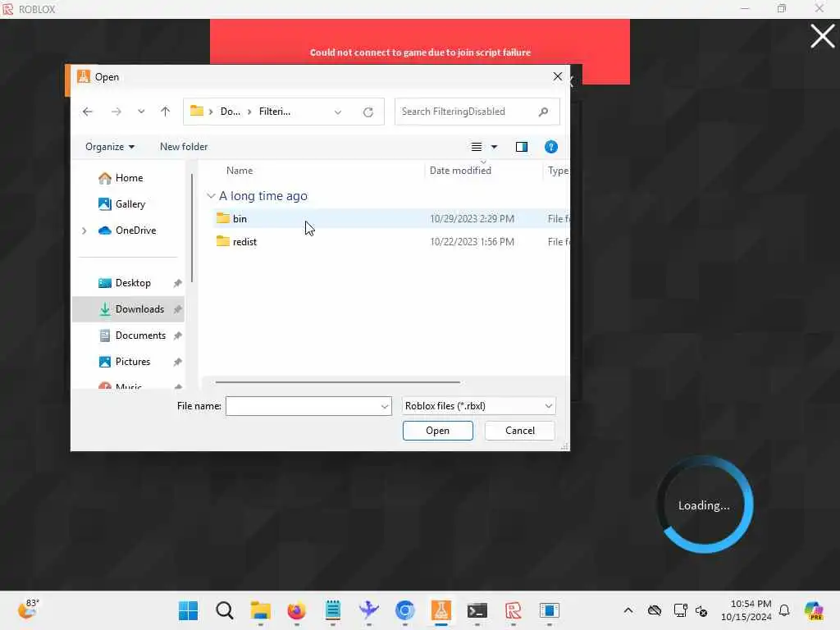Open Windows Search from taskbar
This screenshot has width=840, height=630.
point(225,610)
